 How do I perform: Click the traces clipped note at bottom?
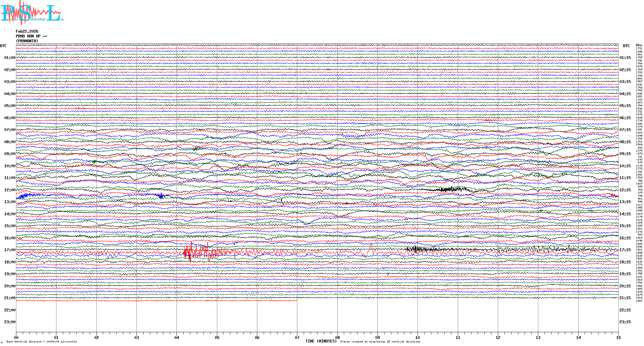(380, 342)
